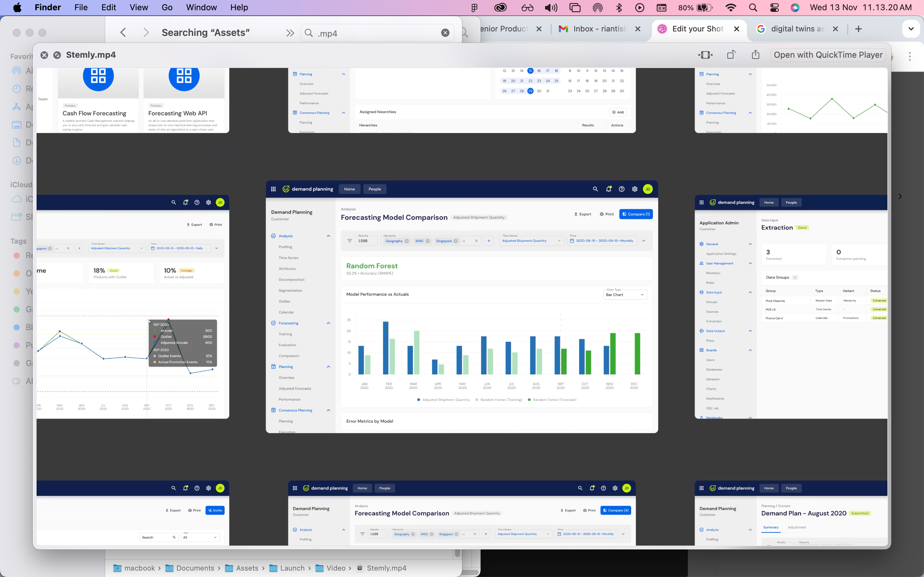Click the app launcher grid icon beside demand planning

(x=273, y=189)
